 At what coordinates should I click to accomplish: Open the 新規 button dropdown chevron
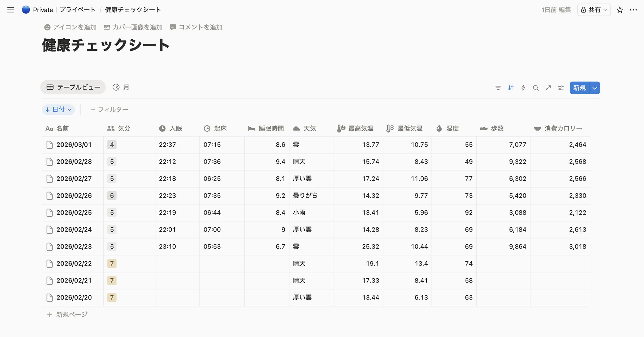point(595,88)
